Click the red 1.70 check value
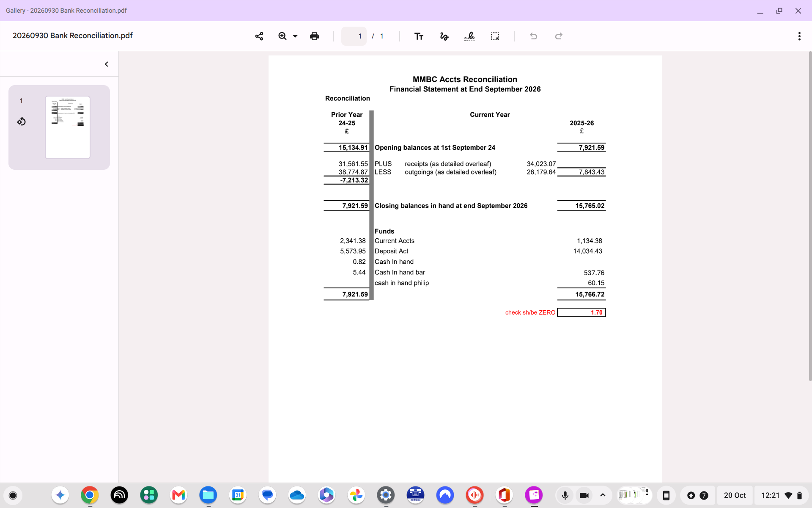 tap(596, 312)
